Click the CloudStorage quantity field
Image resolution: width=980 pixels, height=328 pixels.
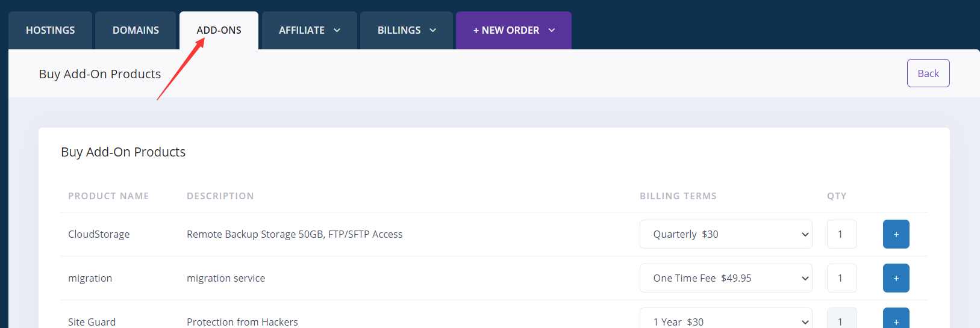[x=841, y=234]
